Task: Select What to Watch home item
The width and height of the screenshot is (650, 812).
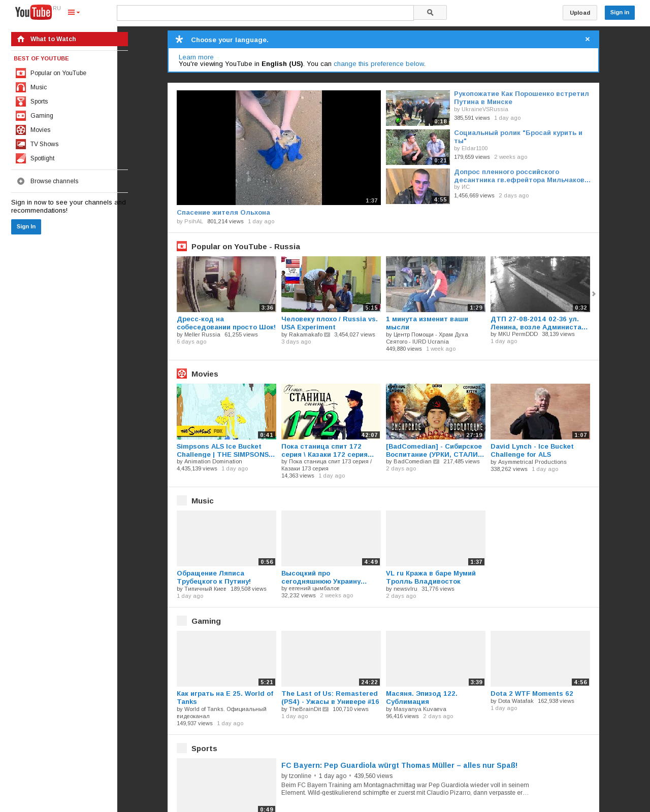Action: pyautogui.click(x=70, y=39)
